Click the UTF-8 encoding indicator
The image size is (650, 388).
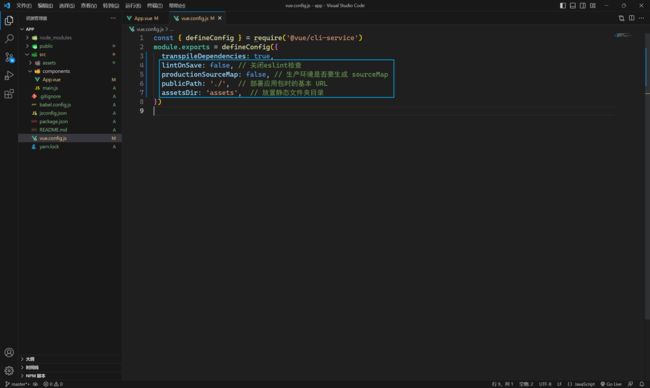[545, 384]
